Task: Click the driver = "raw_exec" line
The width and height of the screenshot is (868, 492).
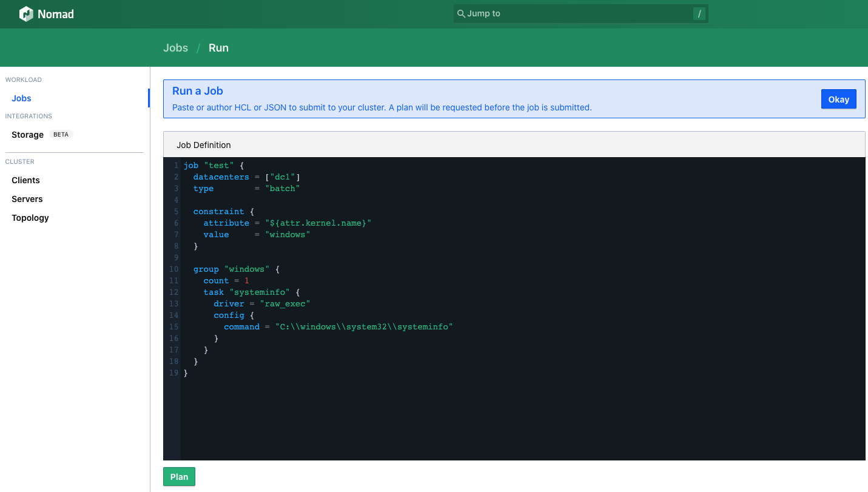Action: pyautogui.click(x=262, y=304)
